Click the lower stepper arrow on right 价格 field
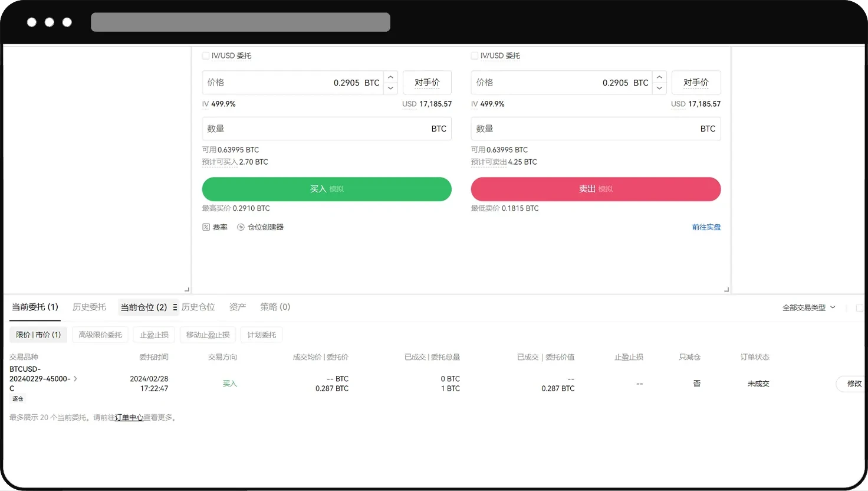This screenshot has width=868, height=491. point(659,89)
